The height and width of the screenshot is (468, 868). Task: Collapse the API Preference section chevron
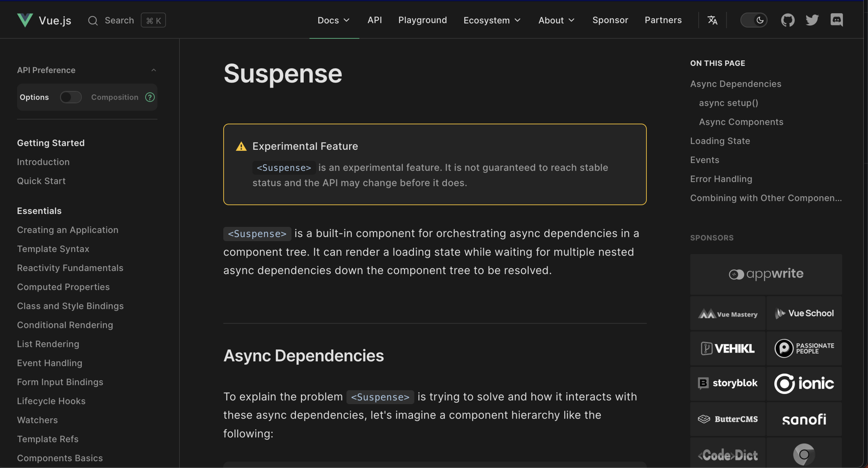pyautogui.click(x=153, y=70)
